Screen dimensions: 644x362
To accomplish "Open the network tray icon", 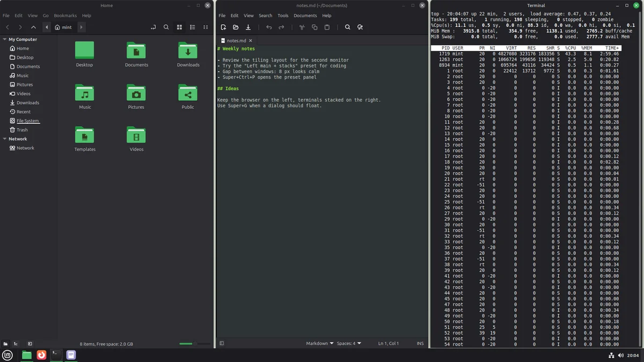I will pyautogui.click(x=611, y=355).
